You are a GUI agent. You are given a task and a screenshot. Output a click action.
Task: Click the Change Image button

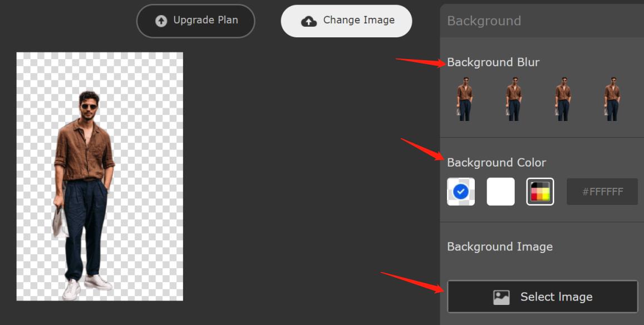coord(346,21)
